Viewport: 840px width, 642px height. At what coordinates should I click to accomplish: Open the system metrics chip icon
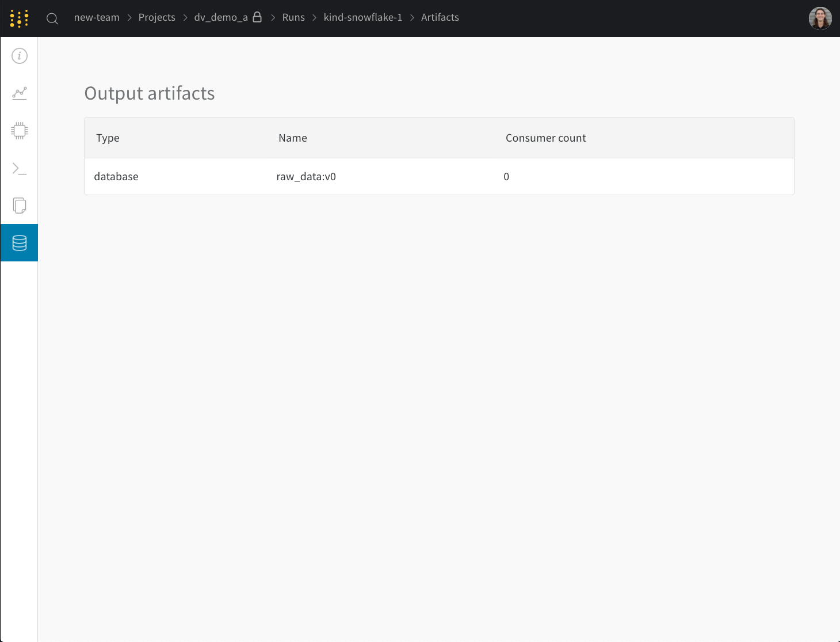pos(20,131)
